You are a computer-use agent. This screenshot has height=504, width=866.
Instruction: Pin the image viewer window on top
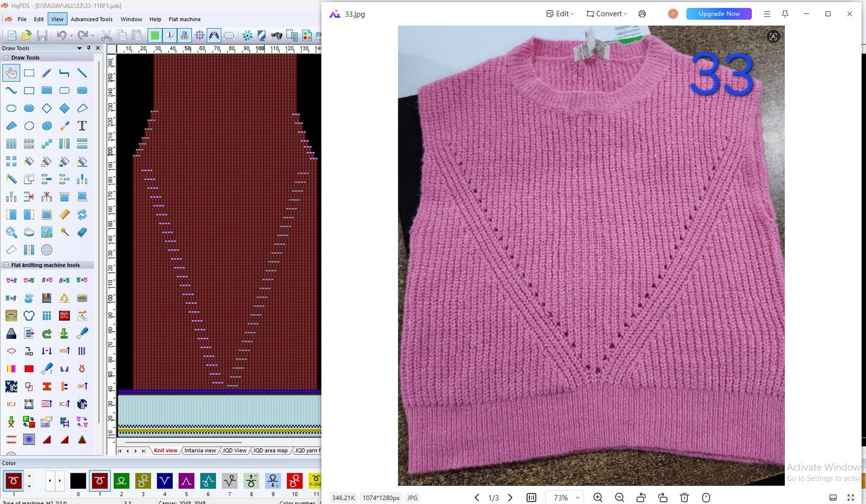click(x=785, y=14)
